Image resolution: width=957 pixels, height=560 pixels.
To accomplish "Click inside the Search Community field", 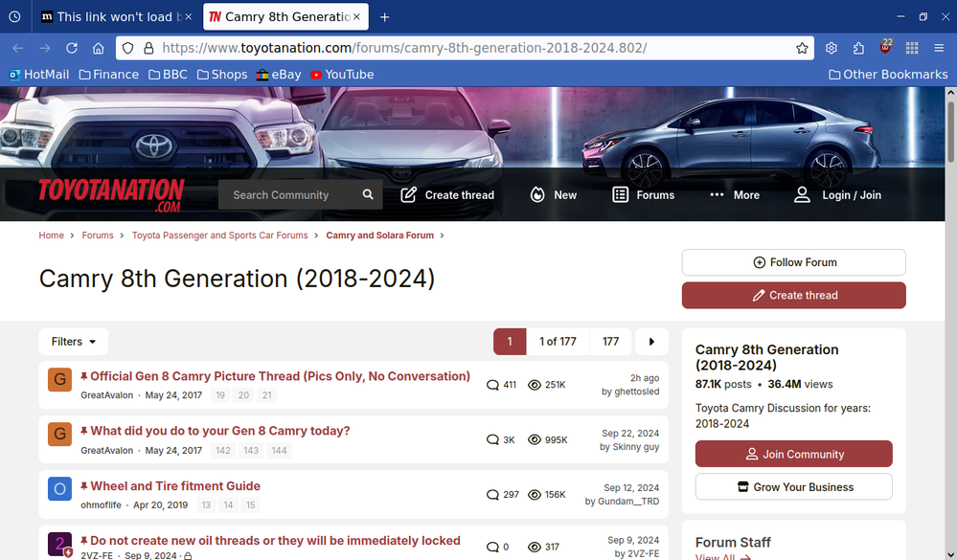I will click(x=287, y=194).
